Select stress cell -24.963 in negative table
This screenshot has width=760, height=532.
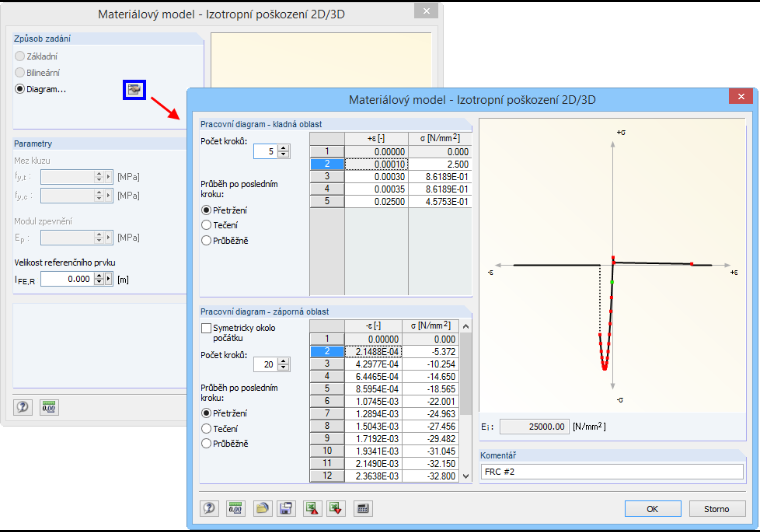coord(430,414)
